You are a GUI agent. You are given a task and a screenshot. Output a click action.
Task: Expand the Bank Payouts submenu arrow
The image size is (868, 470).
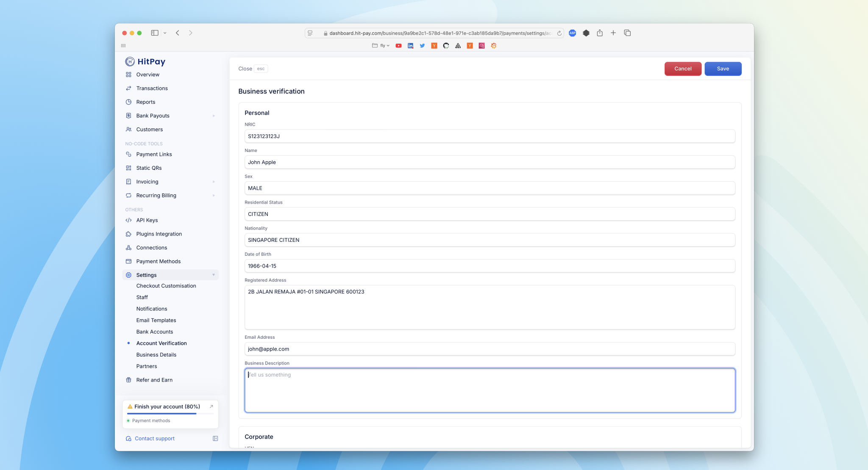214,116
